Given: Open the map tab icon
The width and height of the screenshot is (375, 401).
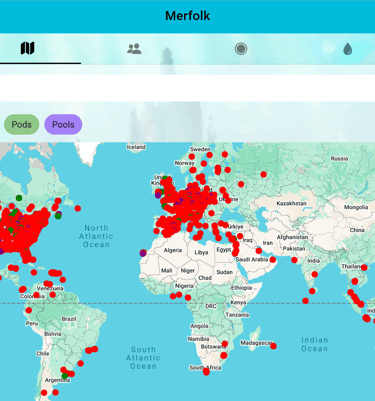Looking at the screenshot, I should [x=27, y=48].
